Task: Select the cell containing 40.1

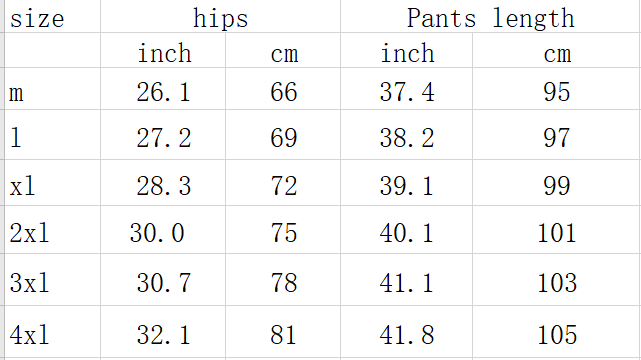Action: tap(406, 230)
